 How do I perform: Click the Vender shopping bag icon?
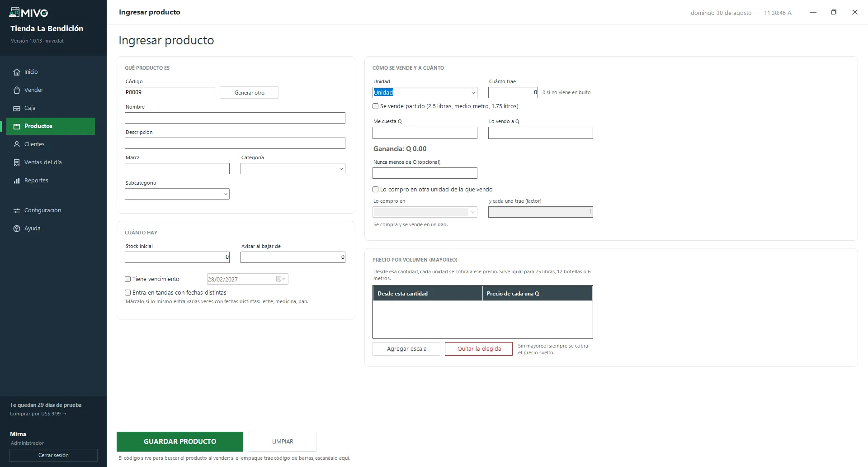[x=17, y=90]
